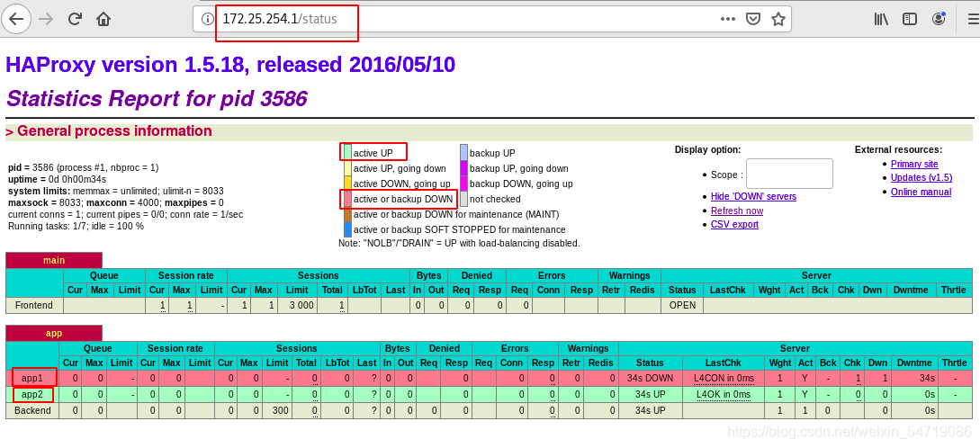This screenshot has width=980, height=448.
Task: Show site information via the info icon
Action: (208, 20)
